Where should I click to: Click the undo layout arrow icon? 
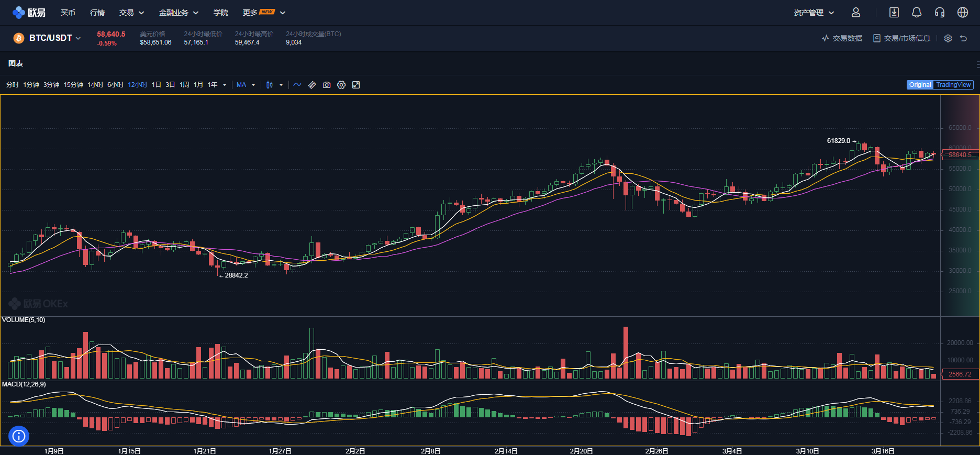963,38
